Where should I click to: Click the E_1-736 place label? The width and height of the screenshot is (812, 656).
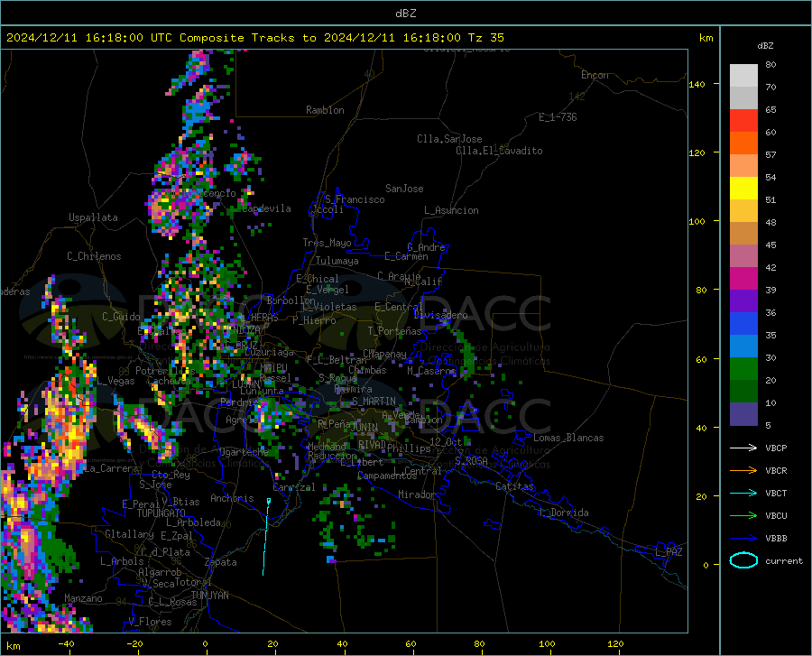558,117
